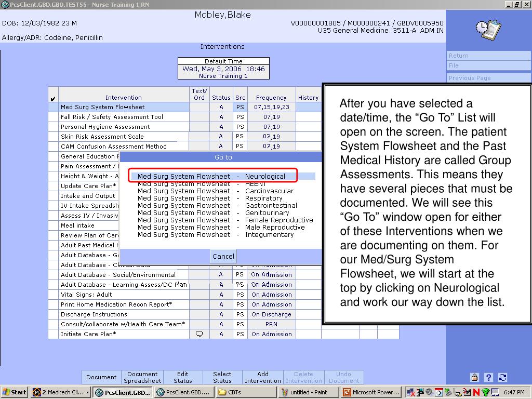
Task: Toggle the checkbox for Fall Risk / Safety Assessment Tool
Action: 54,117
